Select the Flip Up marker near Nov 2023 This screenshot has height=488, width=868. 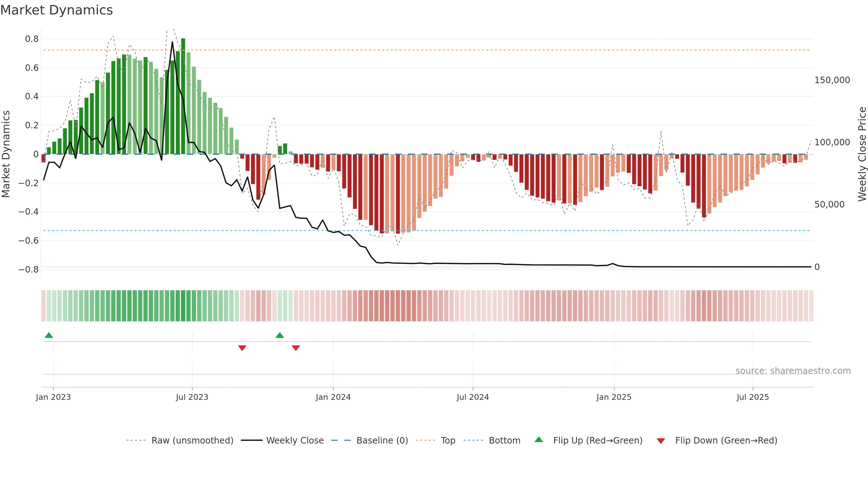[x=280, y=335]
